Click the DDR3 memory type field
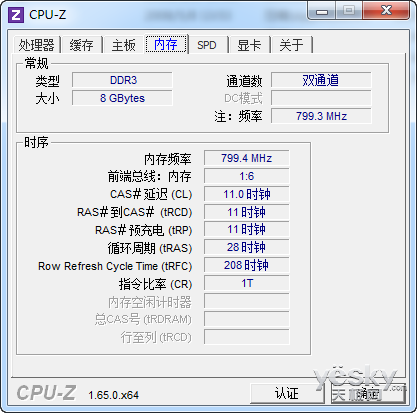 click(x=122, y=80)
